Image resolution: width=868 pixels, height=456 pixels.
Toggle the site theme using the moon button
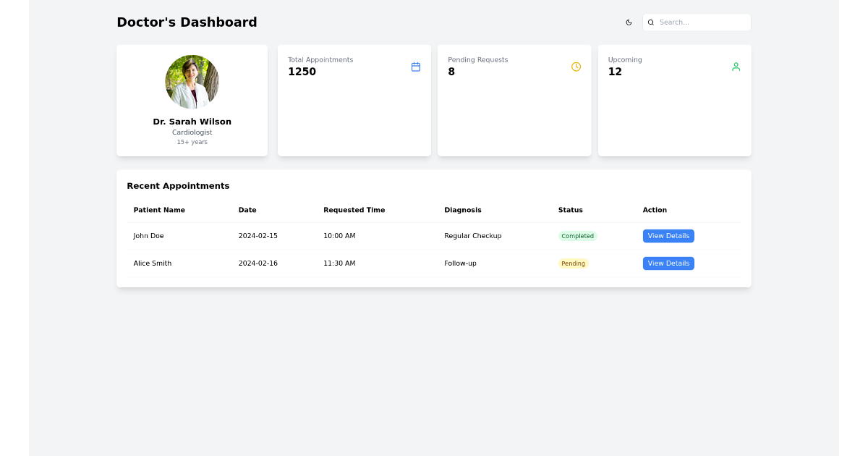tap(629, 22)
